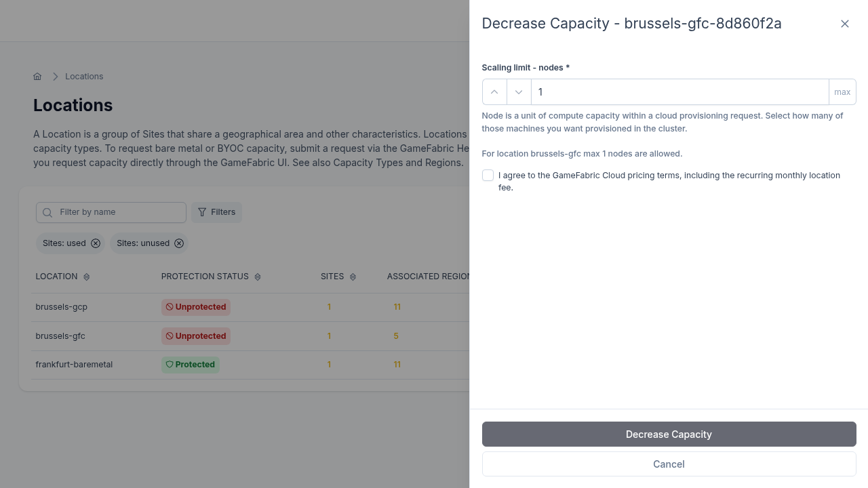Image resolution: width=868 pixels, height=488 pixels.
Task: Agree to GameFabric Cloud pricing terms checkbox
Action: (488, 176)
